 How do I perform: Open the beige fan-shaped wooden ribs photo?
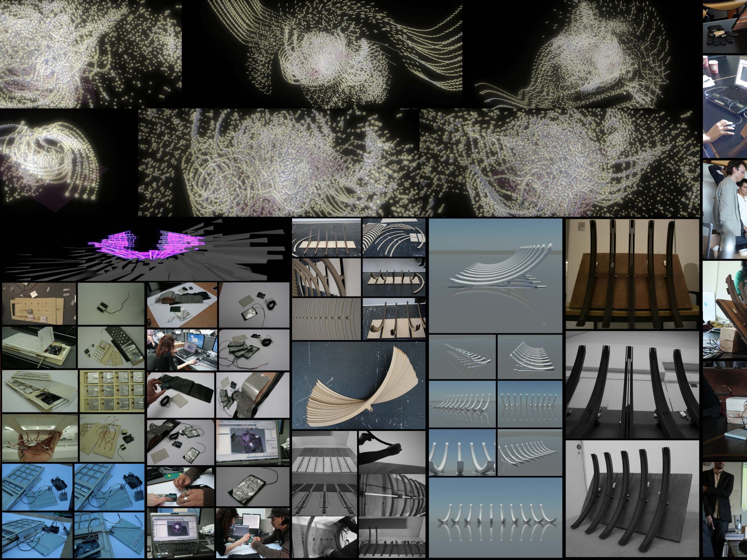359,385
